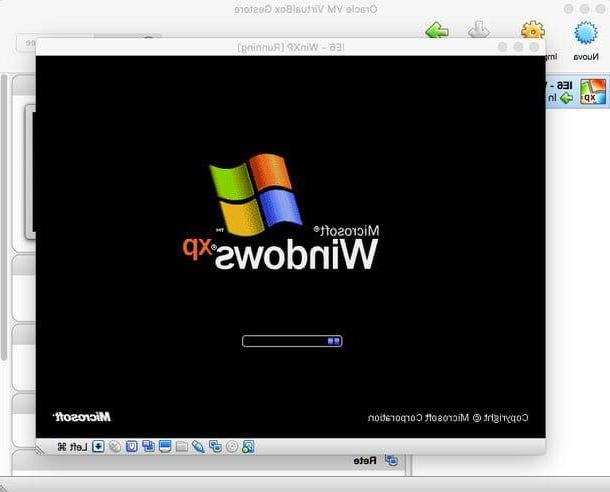Viewport: 610px width, 492px height.
Task: Click the virtualization shield V indicator
Action: (131, 446)
